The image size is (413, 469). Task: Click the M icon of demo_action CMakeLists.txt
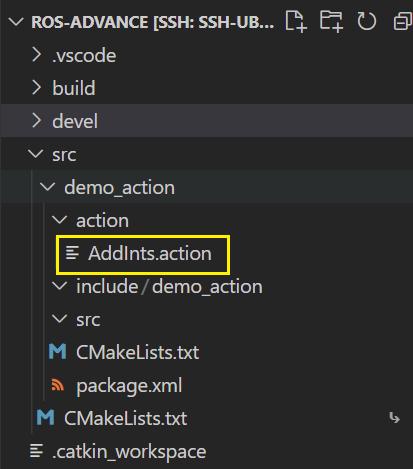click(57, 352)
